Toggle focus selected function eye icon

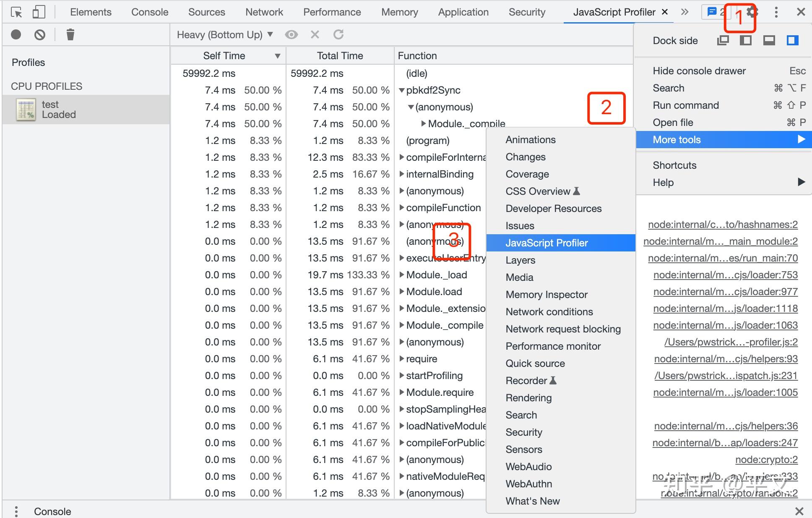click(x=291, y=34)
